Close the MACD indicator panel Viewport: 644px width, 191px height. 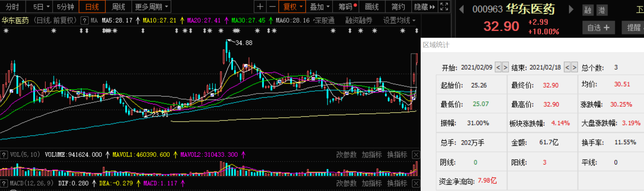(416, 183)
